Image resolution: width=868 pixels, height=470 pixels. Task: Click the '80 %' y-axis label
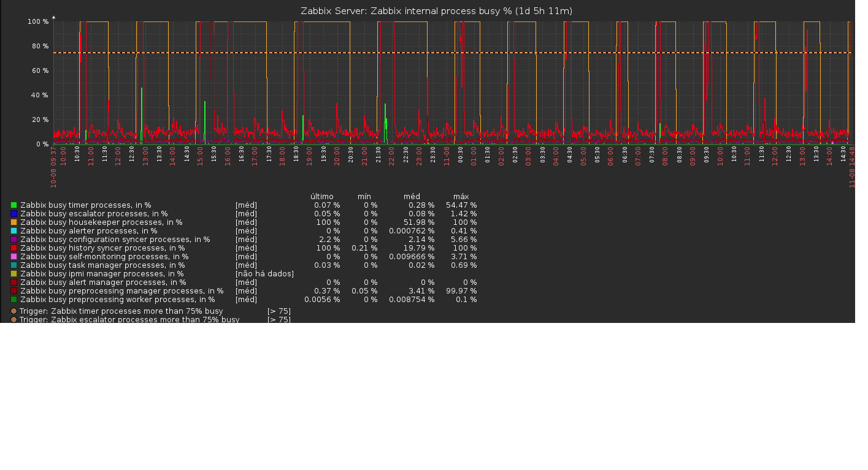[40, 47]
